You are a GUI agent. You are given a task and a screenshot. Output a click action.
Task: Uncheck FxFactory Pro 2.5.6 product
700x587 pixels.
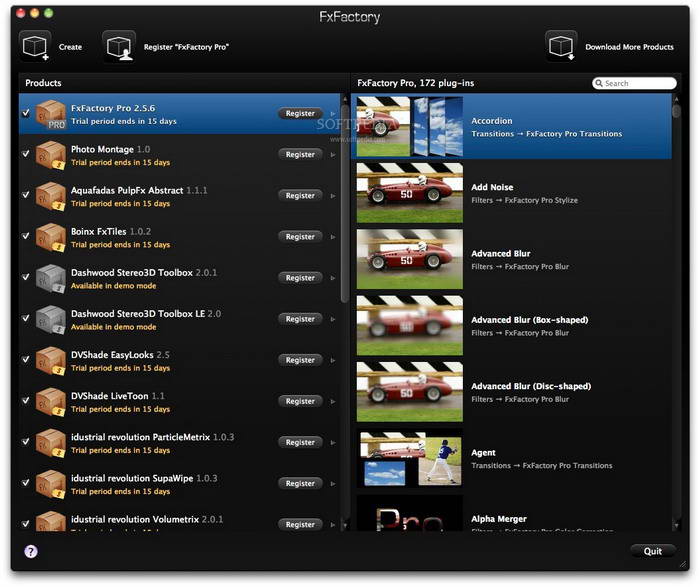tap(26, 112)
